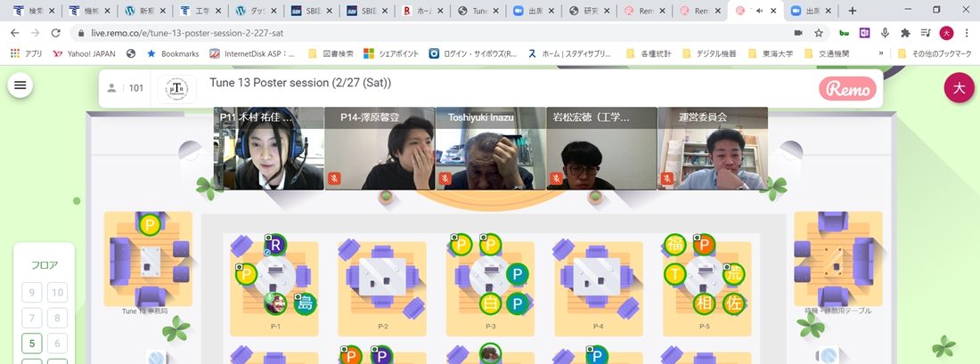
Task: Open the シェアポイント bookmark
Action: (392, 53)
